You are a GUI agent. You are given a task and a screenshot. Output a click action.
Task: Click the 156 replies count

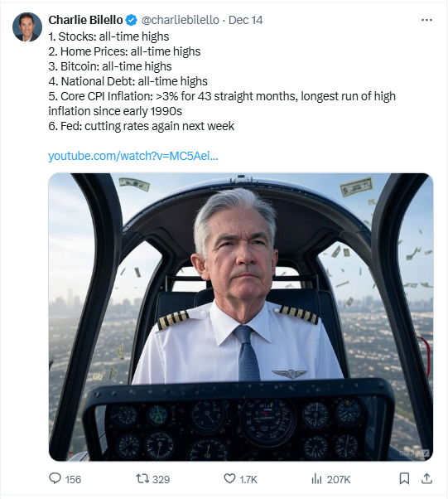pos(73,479)
